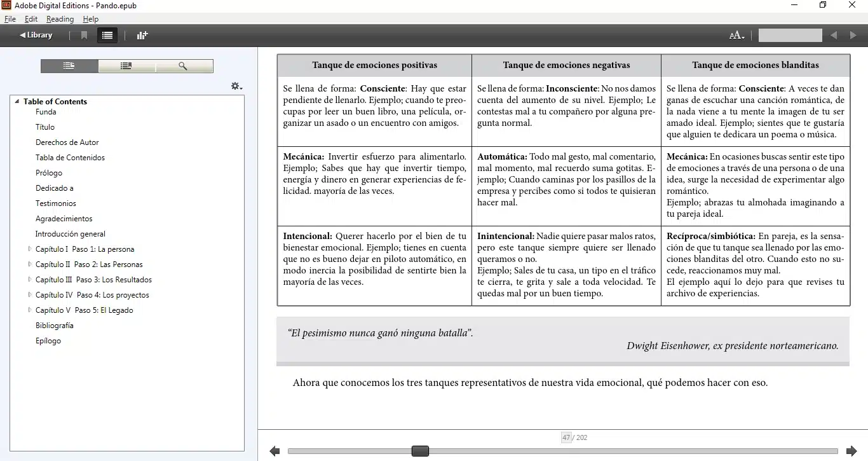Screen dimensions: 868x461
Task: Expand Capítulo V Paso 5: El Legado
Action: coord(30,310)
